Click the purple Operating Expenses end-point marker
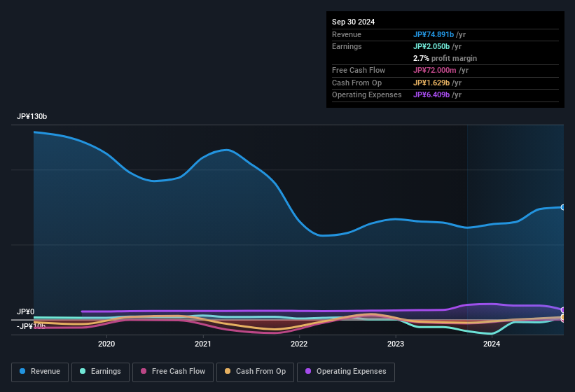The image size is (575, 392). pos(563,310)
